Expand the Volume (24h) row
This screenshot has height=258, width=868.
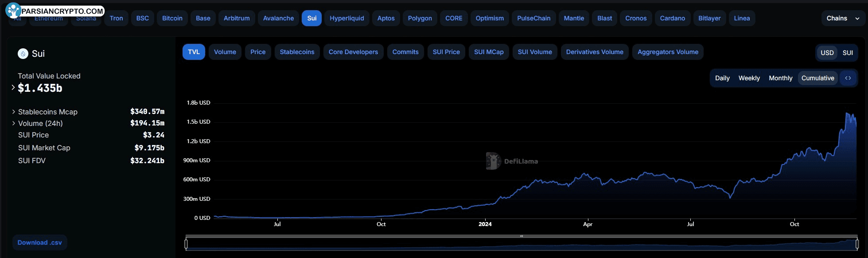click(14, 123)
